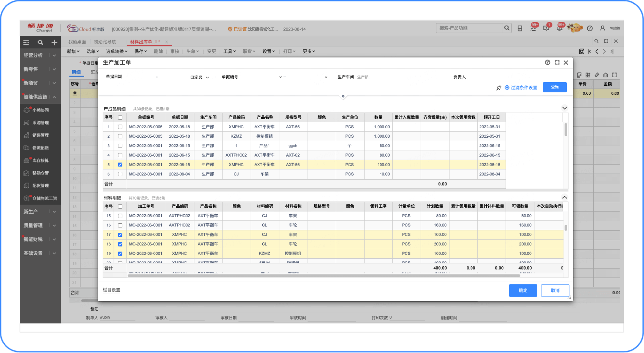Uncheck material row 18 checkbox
This screenshot has width=644, height=353.
pyautogui.click(x=120, y=244)
